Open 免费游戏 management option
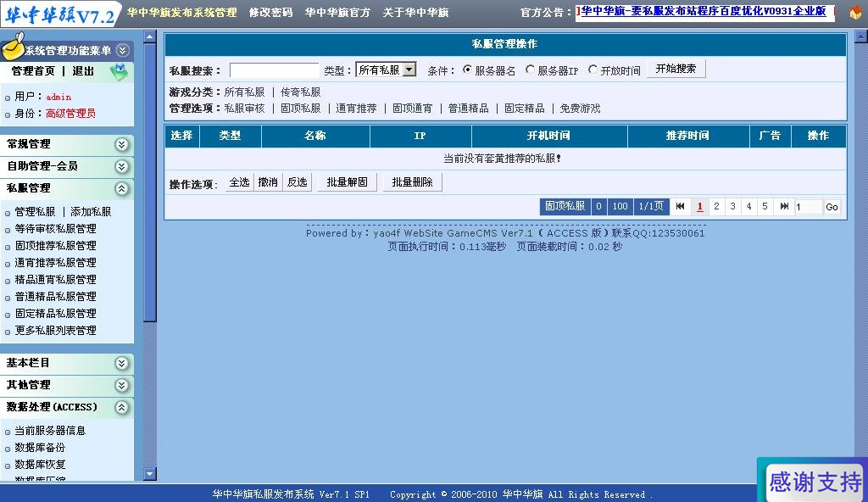This screenshot has height=502, width=868. coord(580,108)
